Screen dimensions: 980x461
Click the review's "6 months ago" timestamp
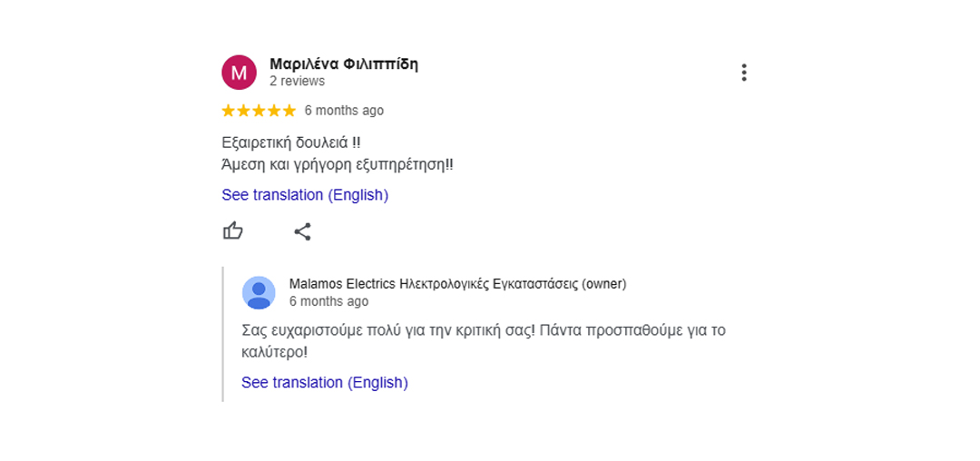(345, 111)
